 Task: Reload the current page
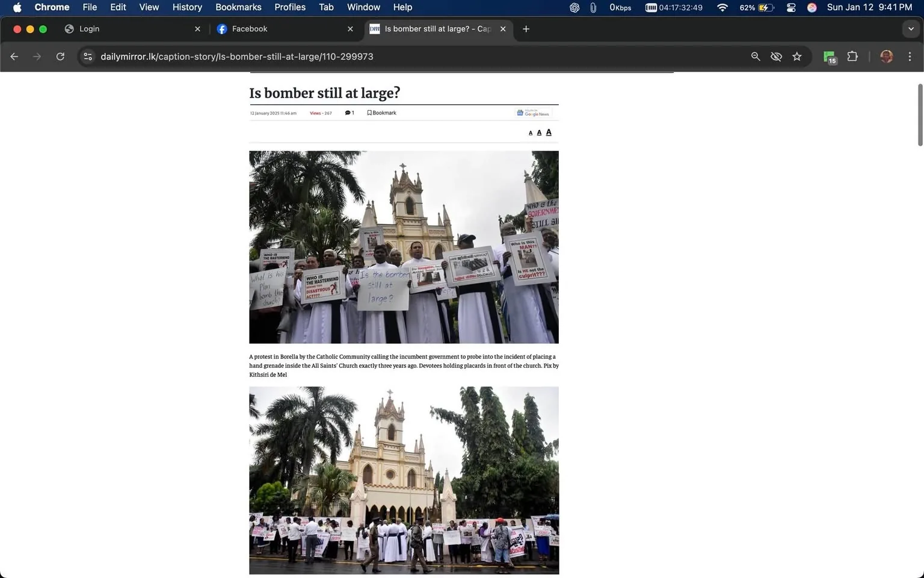[x=60, y=56]
